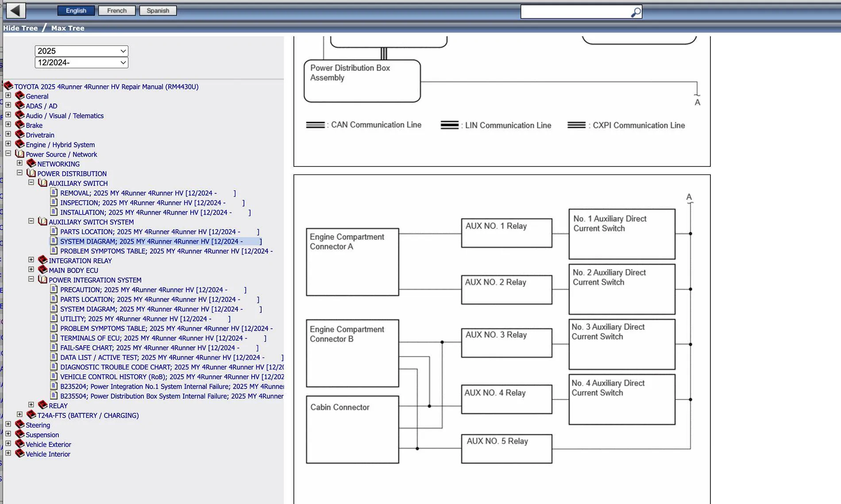Viewport: 841px width, 504px height.
Task: Collapse the POWER INTEGRATION SYSTEM node
Action: (31, 279)
